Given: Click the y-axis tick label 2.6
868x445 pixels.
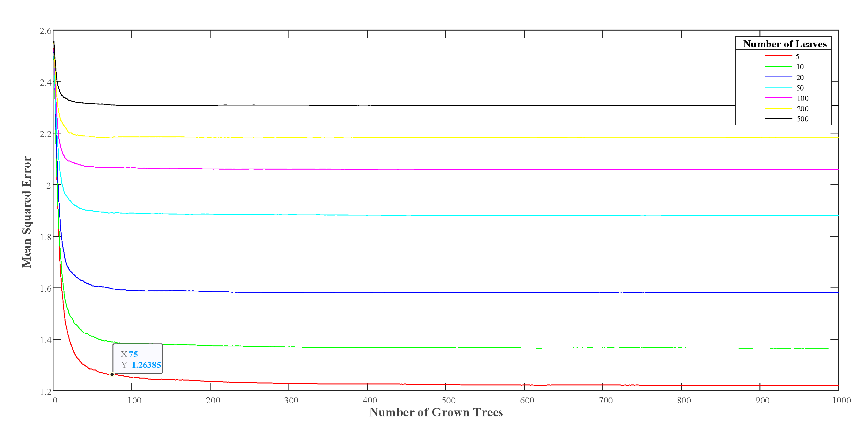Looking at the screenshot, I should [46, 31].
